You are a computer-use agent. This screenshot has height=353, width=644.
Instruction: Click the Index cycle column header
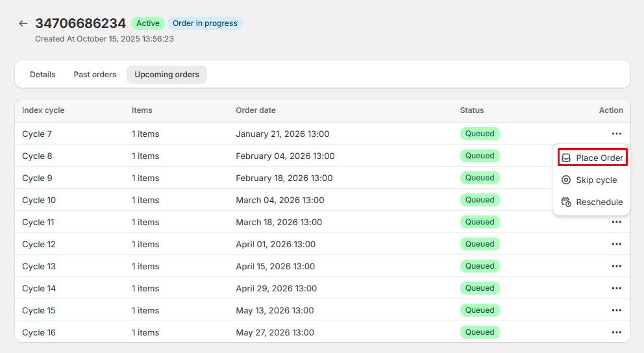[43, 110]
